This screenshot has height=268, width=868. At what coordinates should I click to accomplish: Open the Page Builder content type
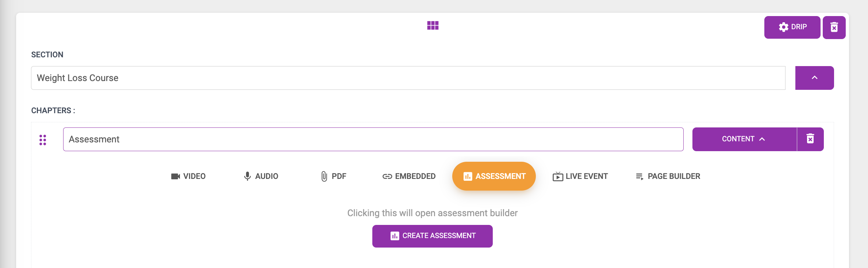click(x=668, y=176)
